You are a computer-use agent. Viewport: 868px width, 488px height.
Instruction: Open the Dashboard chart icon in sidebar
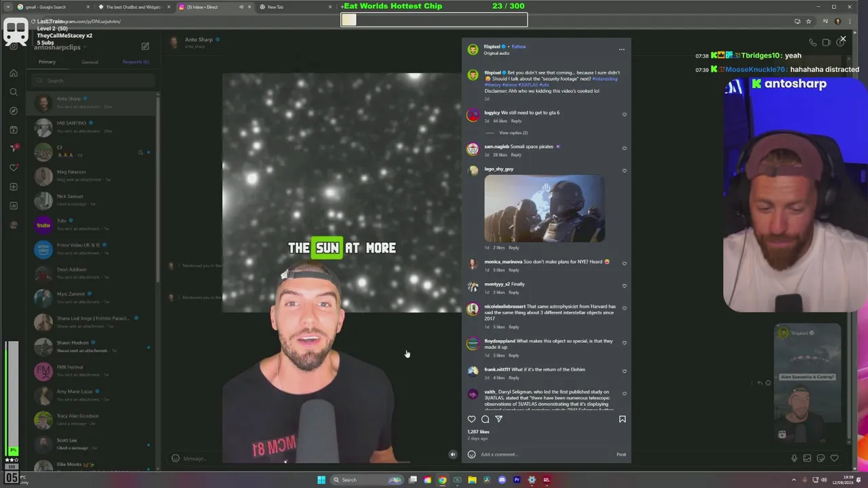[14, 205]
